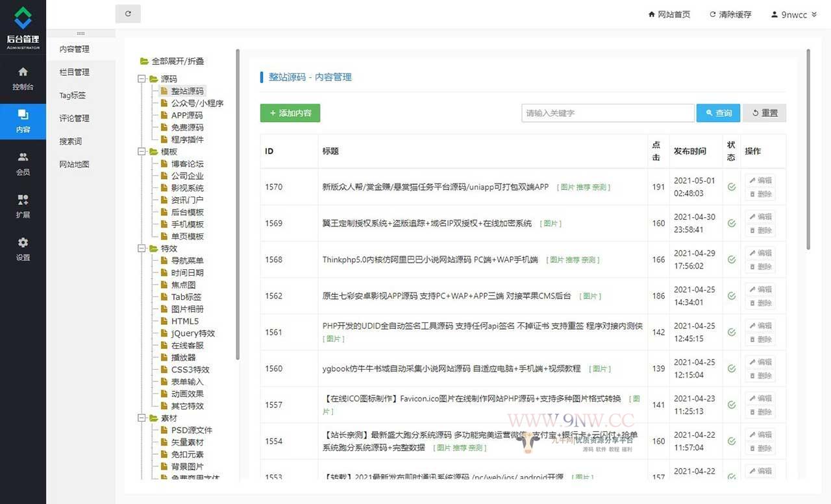Image resolution: width=831 pixels, height=504 pixels.
Task: Click the 特效 folder icon
Action: pos(153,248)
